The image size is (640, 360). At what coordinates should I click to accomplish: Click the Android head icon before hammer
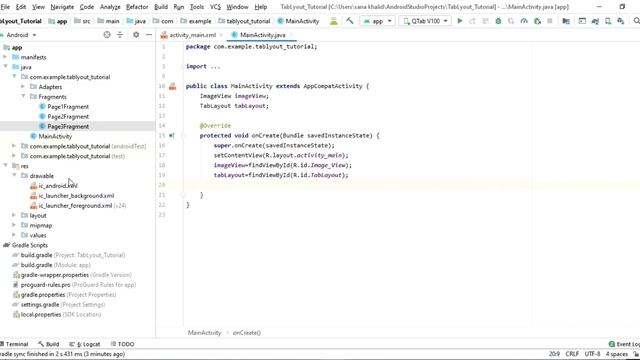[333, 21]
